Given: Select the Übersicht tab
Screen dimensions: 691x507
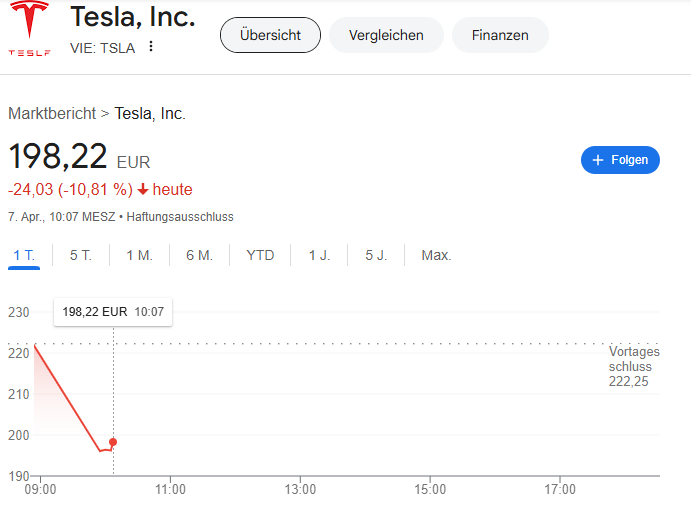Looking at the screenshot, I should 270,35.
